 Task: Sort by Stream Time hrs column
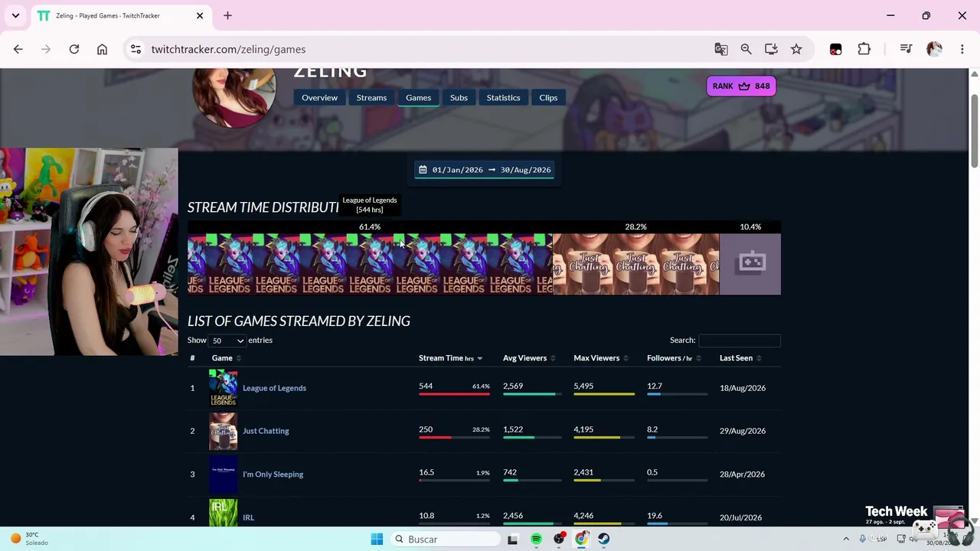(x=450, y=358)
